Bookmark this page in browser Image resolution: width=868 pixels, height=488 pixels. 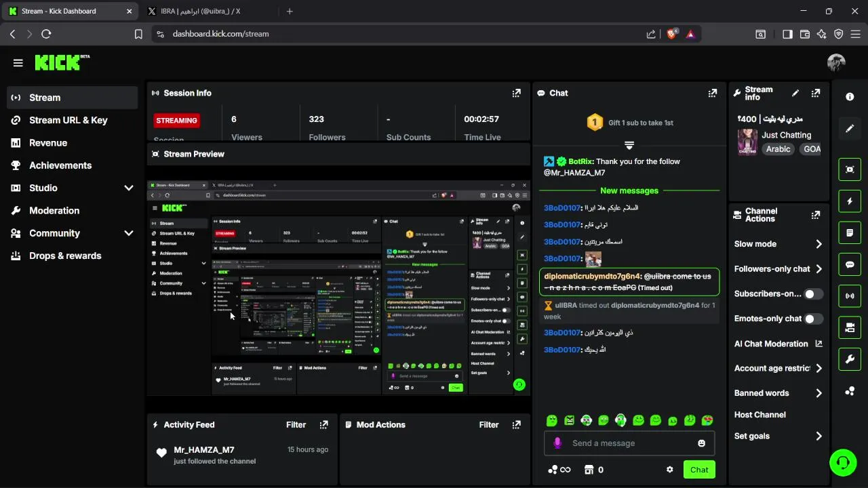(x=138, y=34)
